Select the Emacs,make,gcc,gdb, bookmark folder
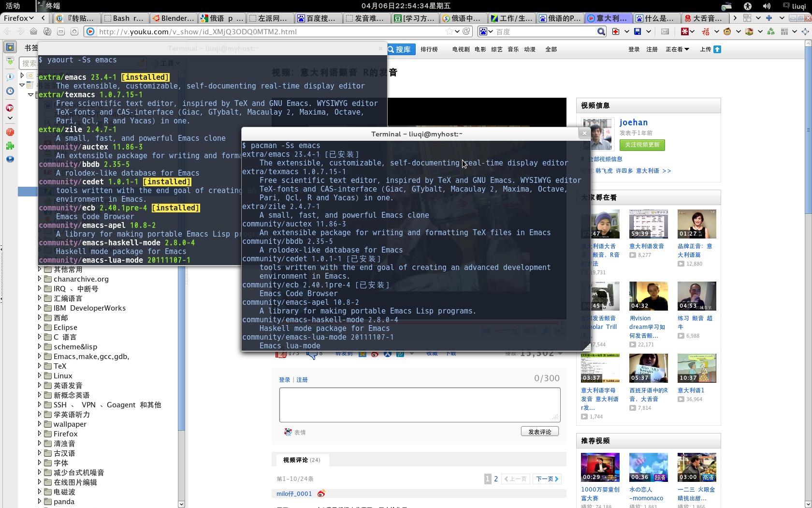The height and width of the screenshot is (508, 812). (x=91, y=356)
